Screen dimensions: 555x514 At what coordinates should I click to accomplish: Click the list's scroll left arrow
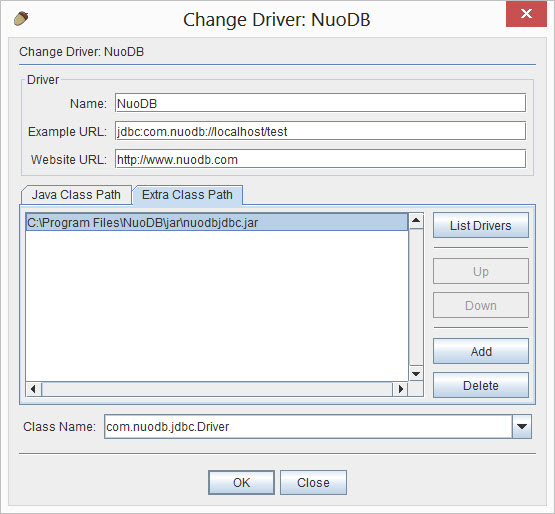point(34,389)
